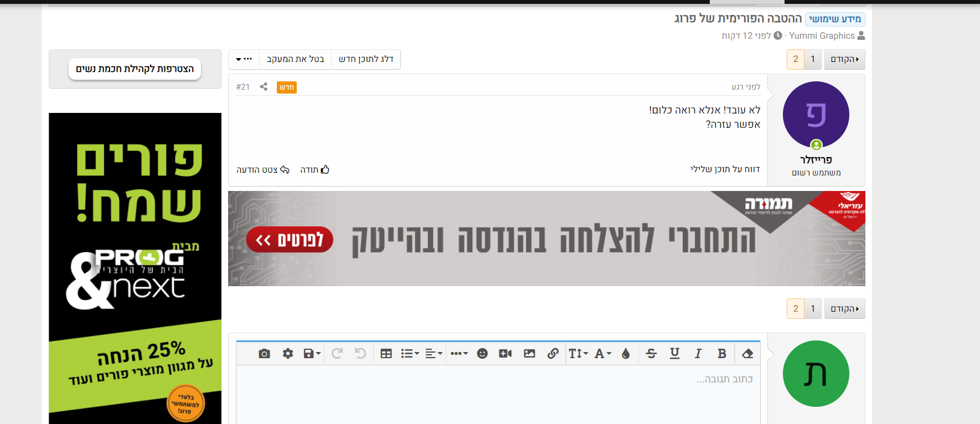Click the purple פ user avatar
980x424 pixels.
coord(816,115)
